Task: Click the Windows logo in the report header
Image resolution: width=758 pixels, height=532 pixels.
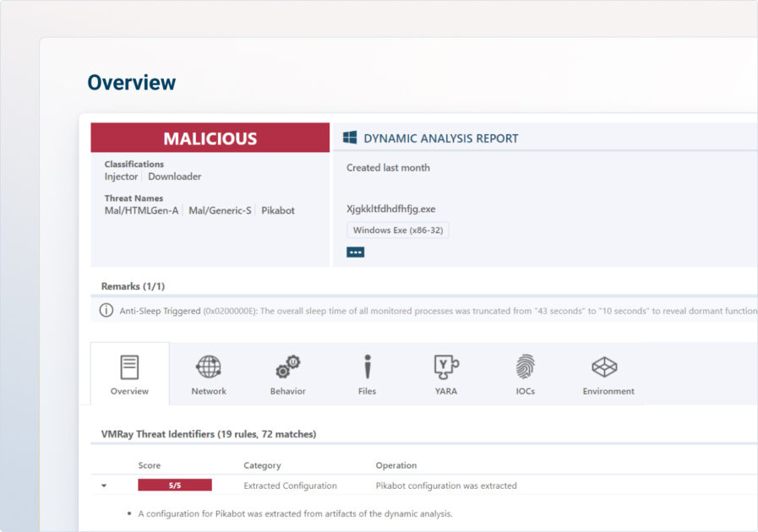Action: click(350, 136)
